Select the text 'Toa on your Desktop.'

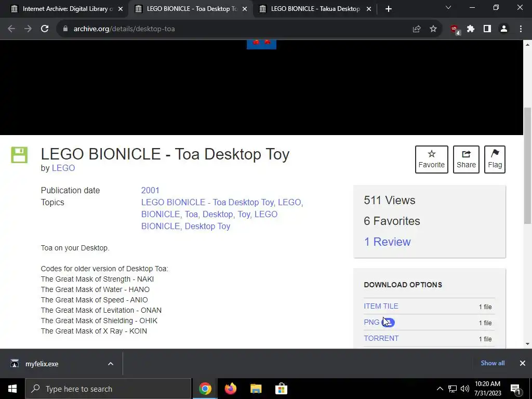75,248
